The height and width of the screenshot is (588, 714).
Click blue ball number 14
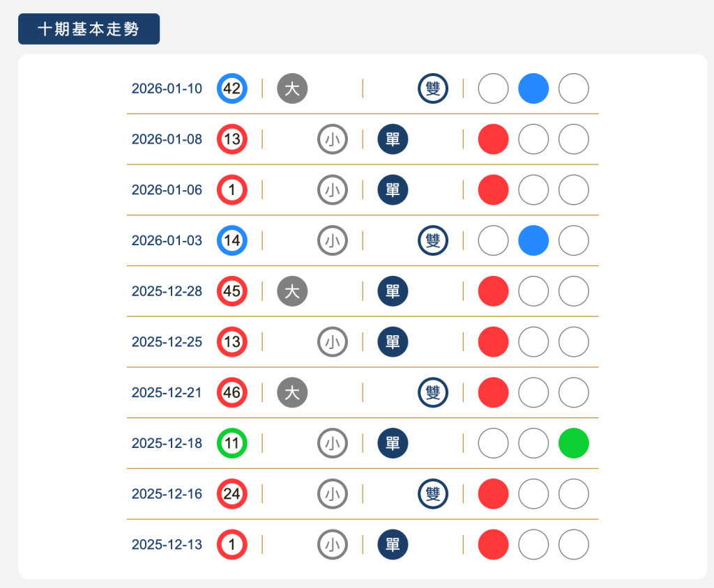(x=231, y=240)
